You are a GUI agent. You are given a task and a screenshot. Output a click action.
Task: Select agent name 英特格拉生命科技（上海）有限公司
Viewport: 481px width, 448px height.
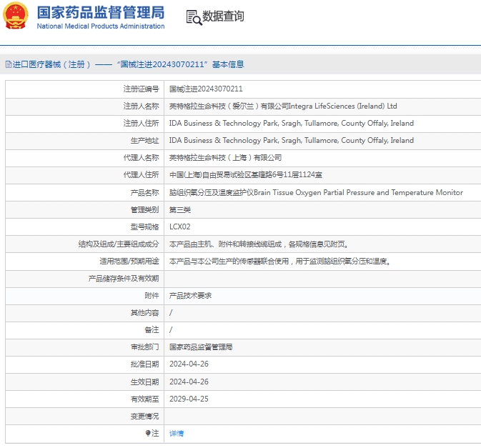pos(225,158)
